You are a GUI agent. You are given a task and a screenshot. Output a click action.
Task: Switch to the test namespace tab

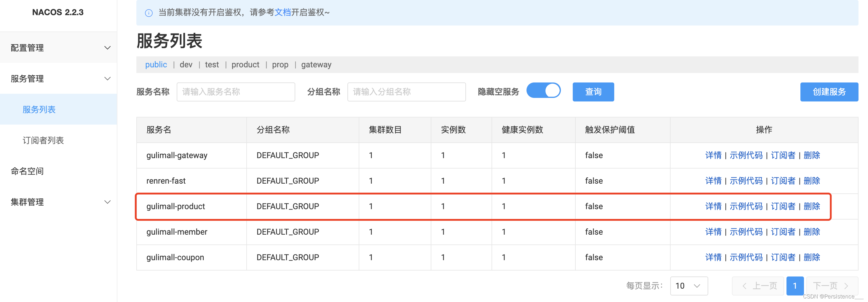pos(212,64)
